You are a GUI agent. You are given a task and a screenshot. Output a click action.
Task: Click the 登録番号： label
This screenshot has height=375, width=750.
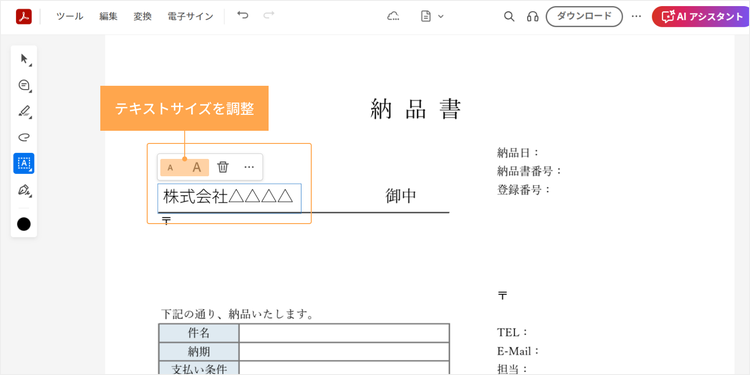click(x=524, y=190)
